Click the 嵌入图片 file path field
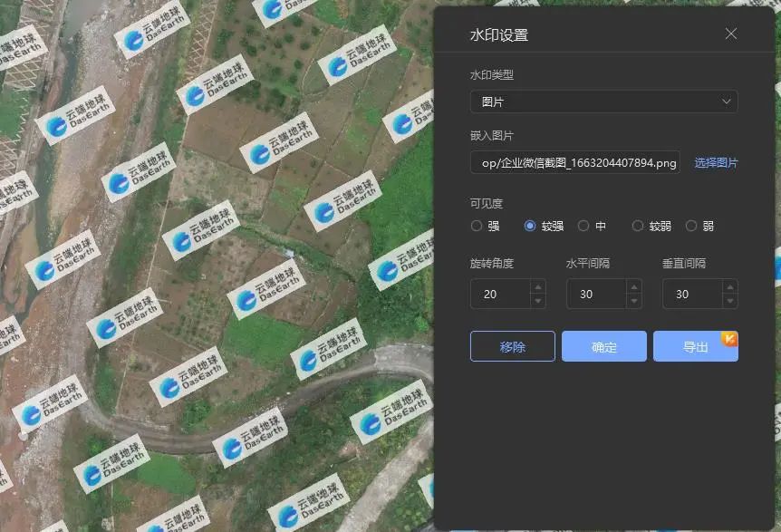Viewport: 781px width, 532px height. pos(574,162)
